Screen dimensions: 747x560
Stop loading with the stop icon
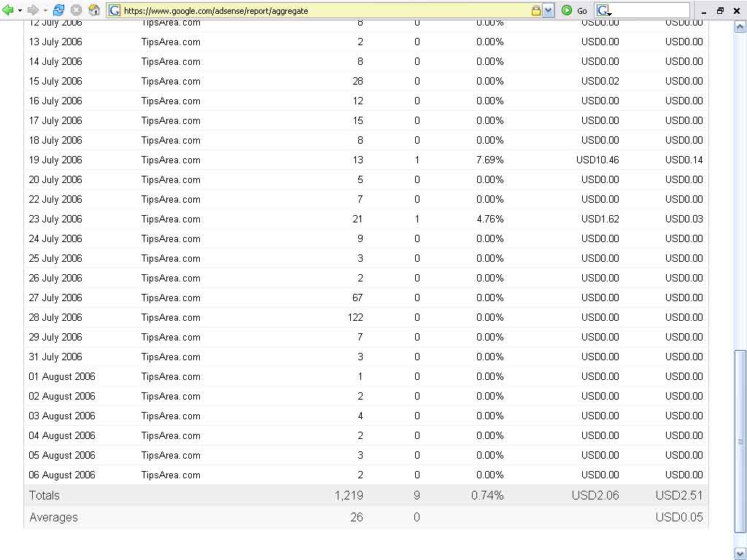(76, 10)
